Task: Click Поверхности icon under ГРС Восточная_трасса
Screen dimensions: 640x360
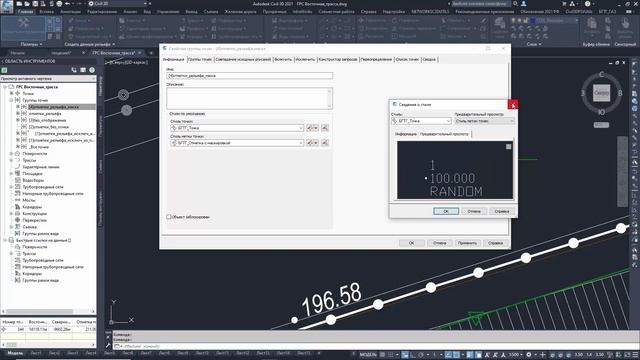Action: (18, 153)
